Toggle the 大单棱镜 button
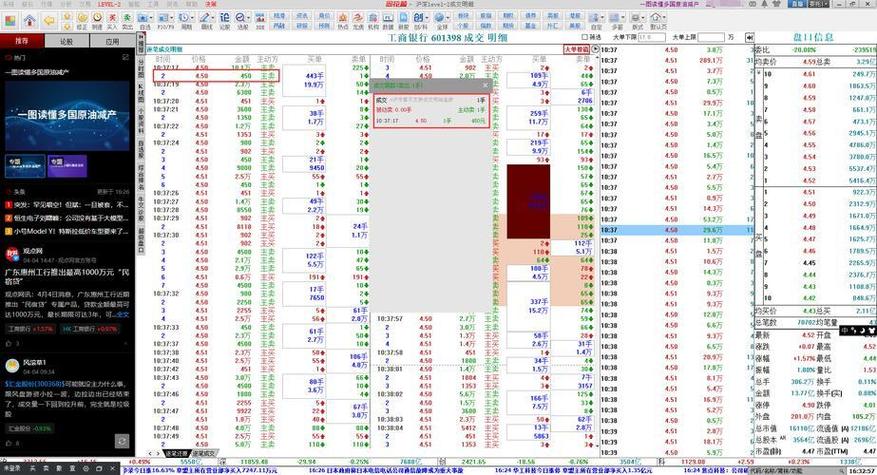This screenshot has width=877, height=475. (x=576, y=48)
